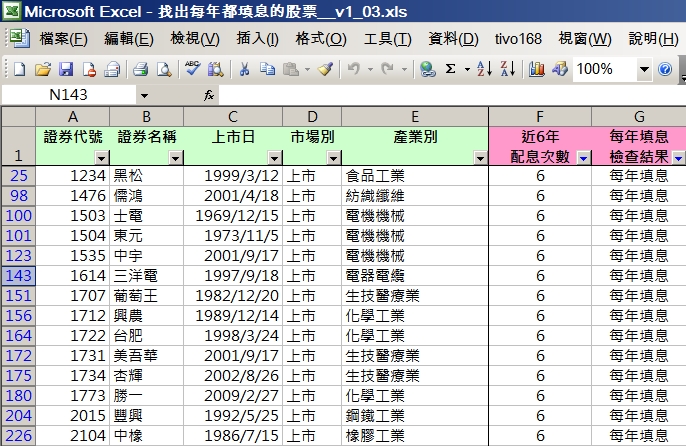Open the 產業別 filter dropdown
Screen dimensions: 686x446
pos(480,158)
